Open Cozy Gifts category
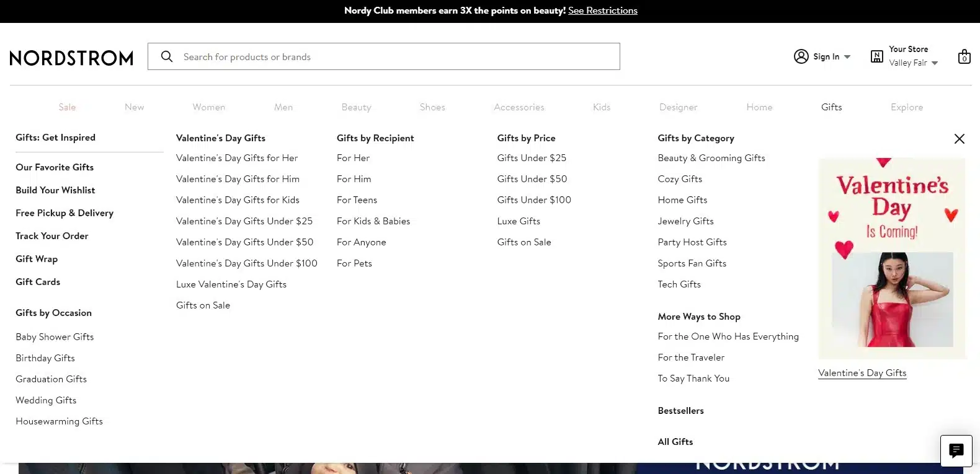Viewport: 980px width, 474px height. [680, 179]
